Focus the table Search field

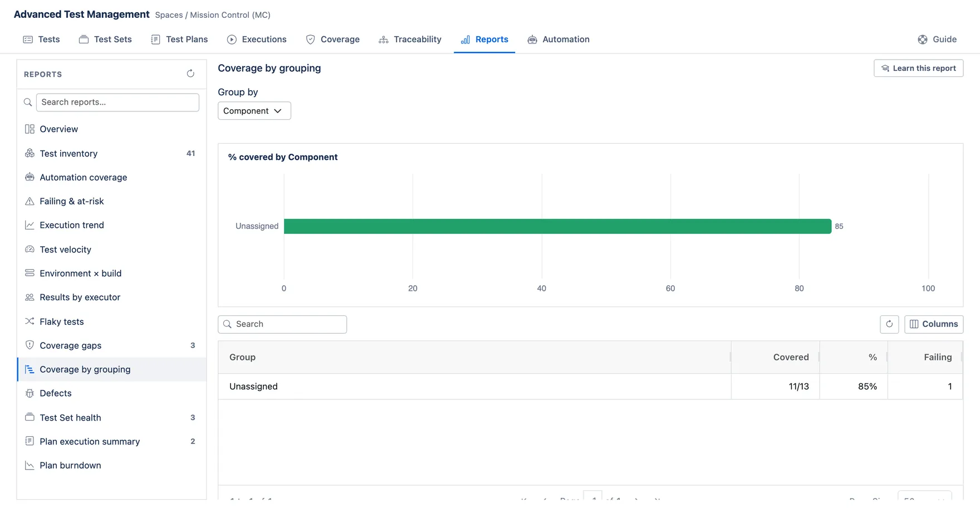282,324
